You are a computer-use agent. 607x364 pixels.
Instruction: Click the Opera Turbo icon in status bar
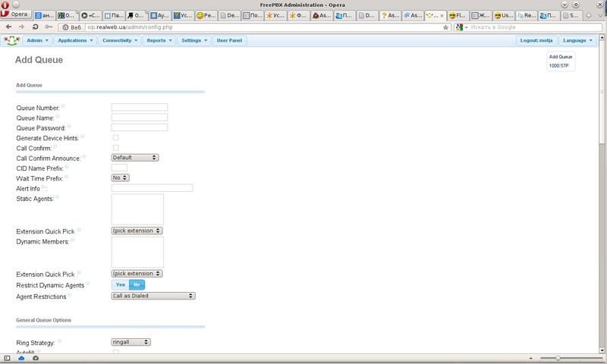tap(36, 358)
